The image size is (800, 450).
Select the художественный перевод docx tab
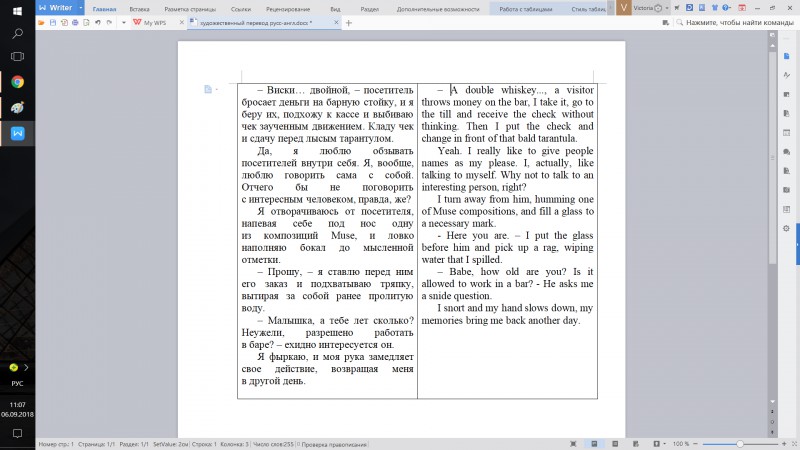tap(256, 22)
